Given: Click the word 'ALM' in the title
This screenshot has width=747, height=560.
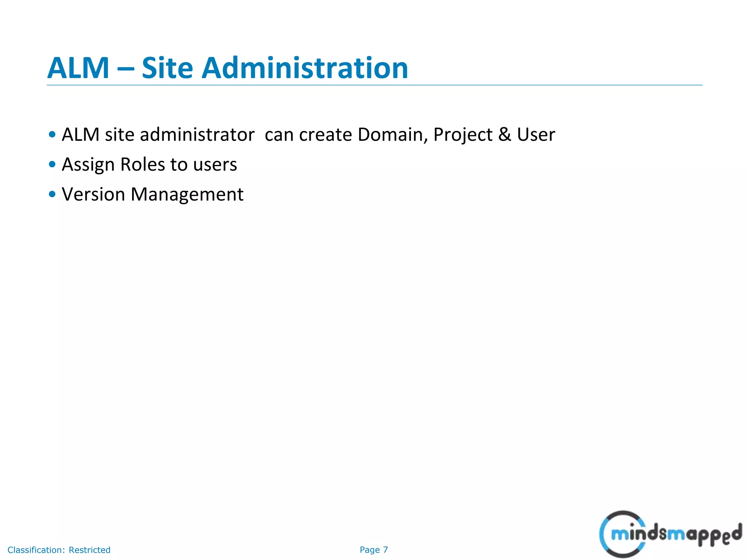Looking at the screenshot, I should (x=78, y=68).
